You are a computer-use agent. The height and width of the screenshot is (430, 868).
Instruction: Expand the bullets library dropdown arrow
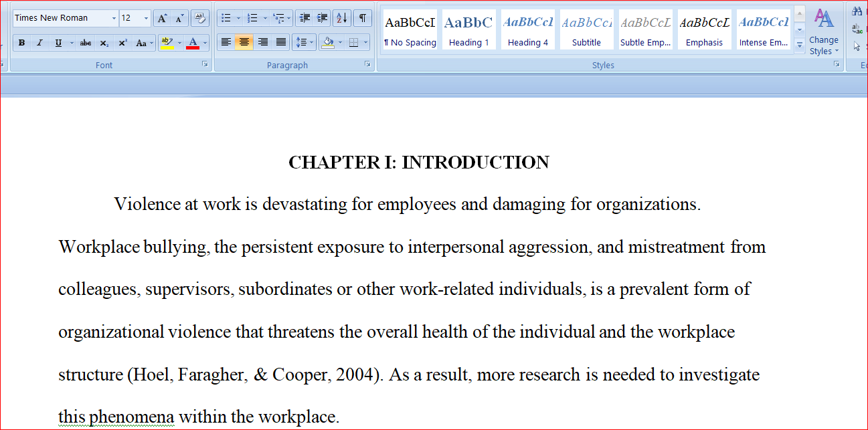238,18
